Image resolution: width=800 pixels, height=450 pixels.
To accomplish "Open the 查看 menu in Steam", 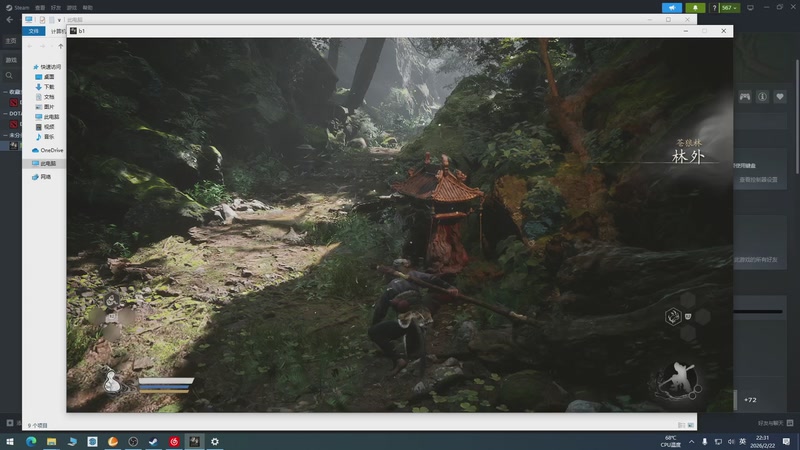I will pyautogui.click(x=40, y=8).
